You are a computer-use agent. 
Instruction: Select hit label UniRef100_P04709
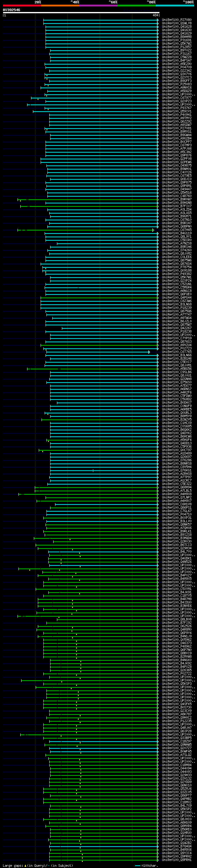tap(176, 67)
